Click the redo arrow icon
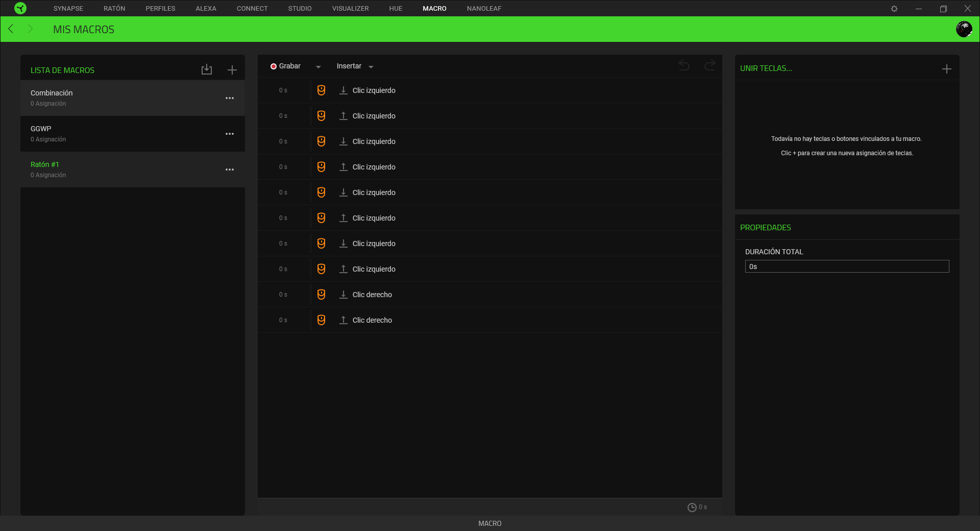 click(709, 66)
